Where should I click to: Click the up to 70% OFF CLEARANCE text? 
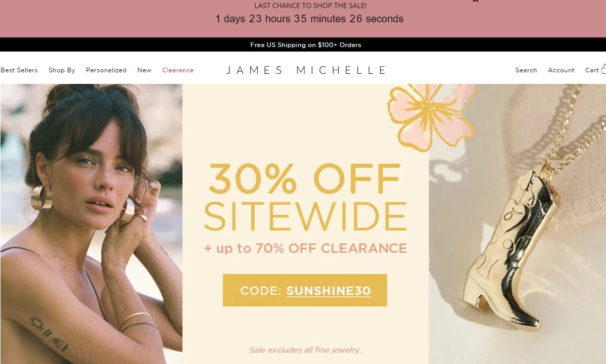pyautogui.click(x=305, y=248)
